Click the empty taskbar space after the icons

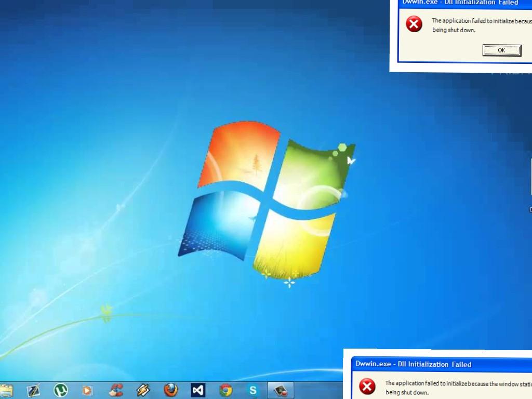318,390
